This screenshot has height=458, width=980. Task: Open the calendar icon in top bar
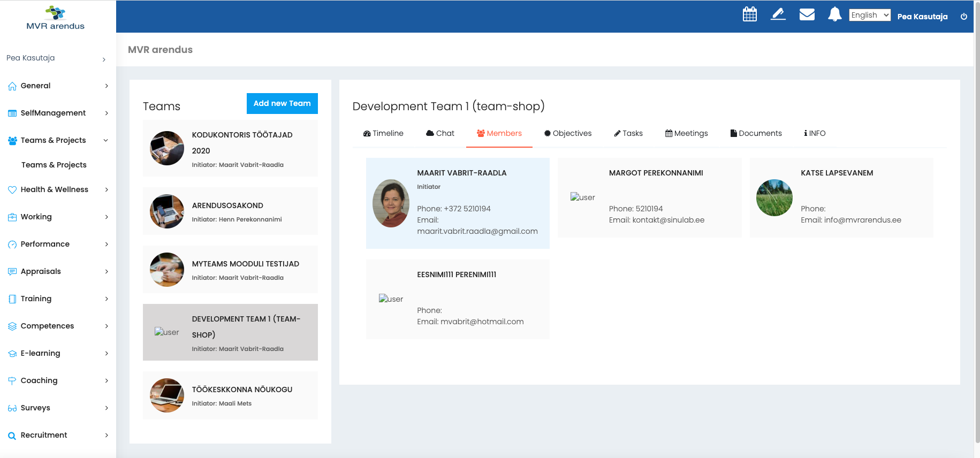click(x=750, y=14)
